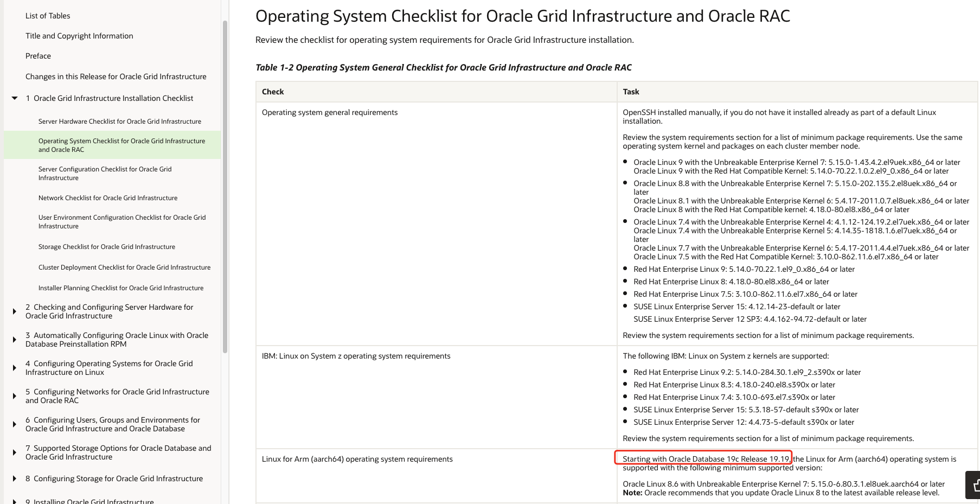
Task: Expand chapter 6 Configuring Users, Groups and Environments
Action: coord(15,424)
